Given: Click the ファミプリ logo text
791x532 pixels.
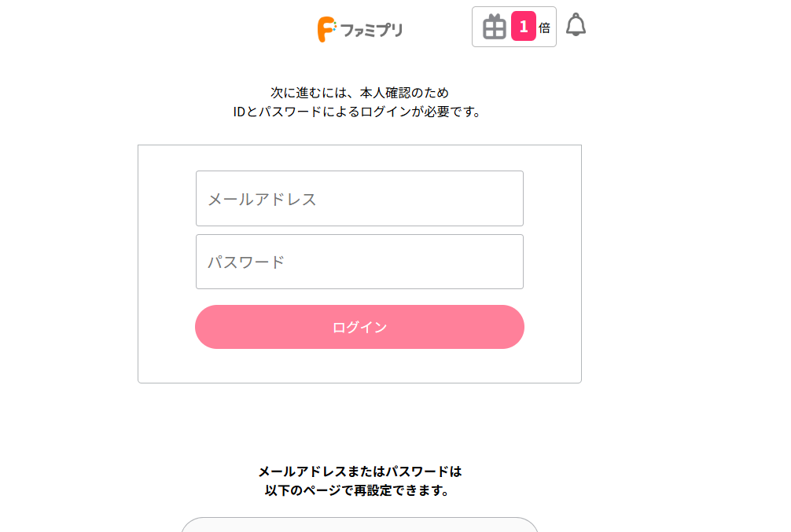Looking at the screenshot, I should [371, 30].
